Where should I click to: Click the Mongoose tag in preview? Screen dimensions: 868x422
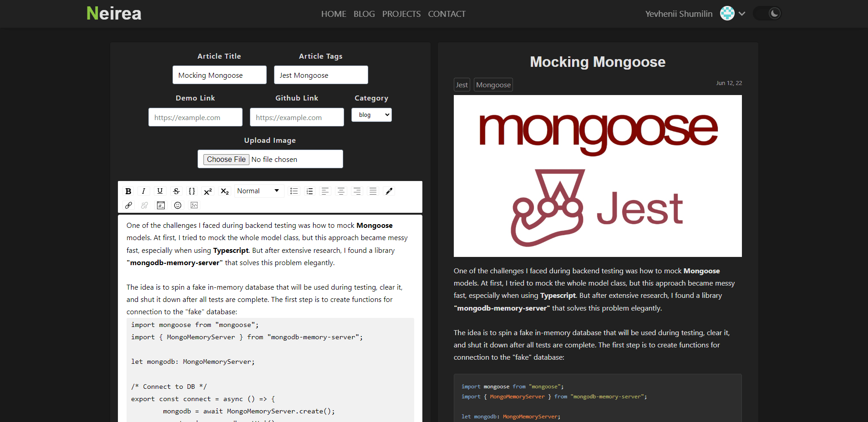493,85
